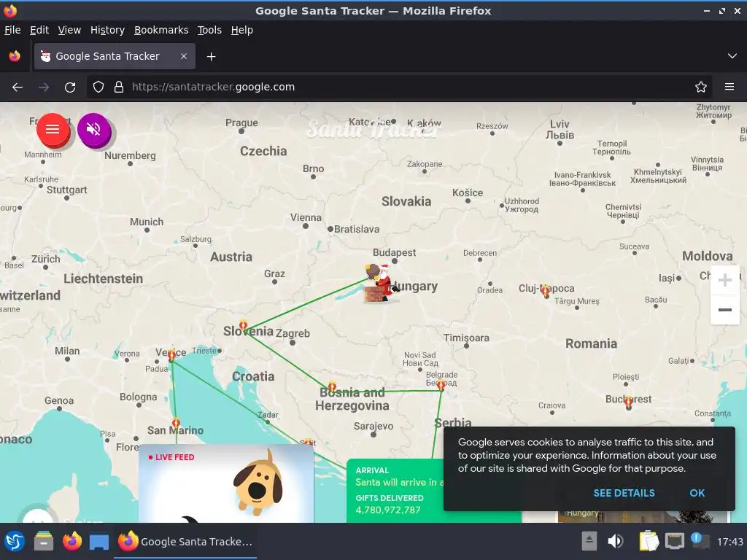747x560 pixels.
Task: Click the Prague city label
Action: 241,122
